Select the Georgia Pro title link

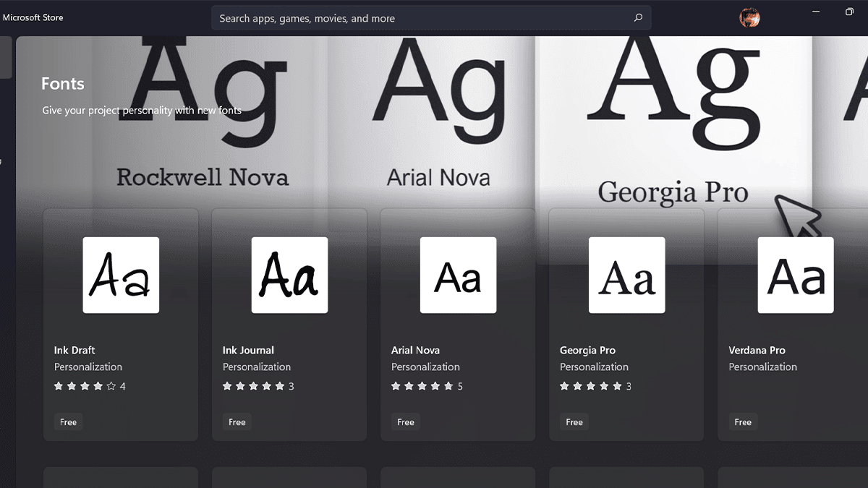click(x=587, y=350)
